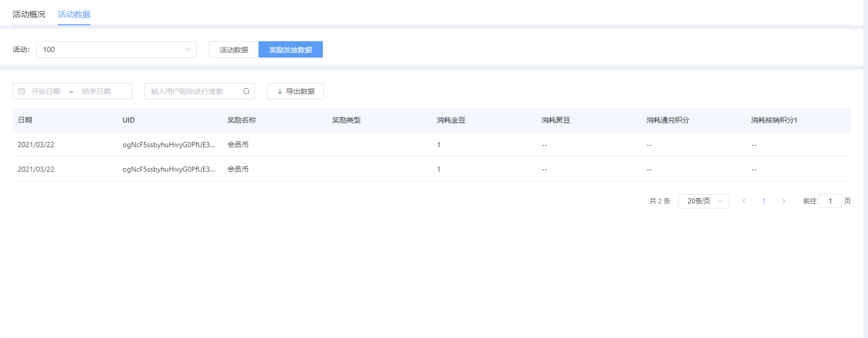Click the next page arrow
Screen dimensions: 868x338
(x=783, y=201)
